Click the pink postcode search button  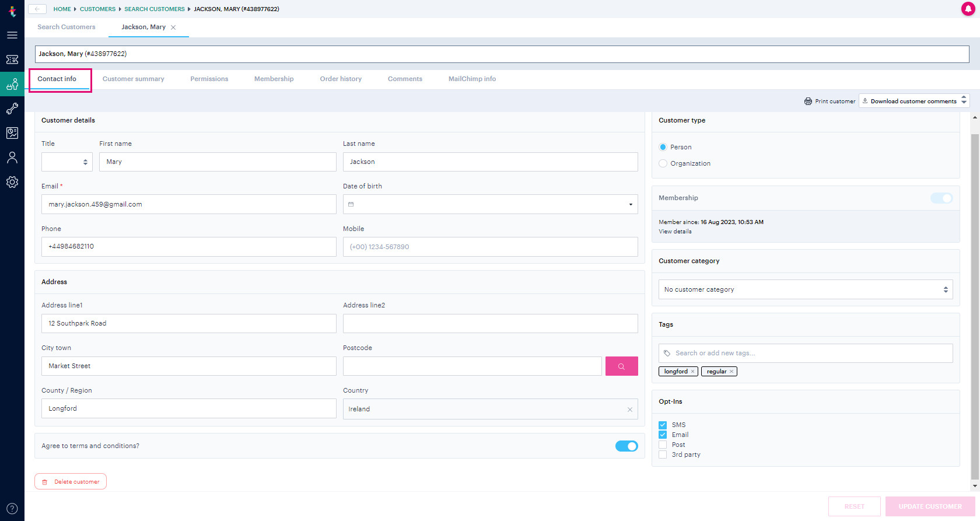pos(622,366)
